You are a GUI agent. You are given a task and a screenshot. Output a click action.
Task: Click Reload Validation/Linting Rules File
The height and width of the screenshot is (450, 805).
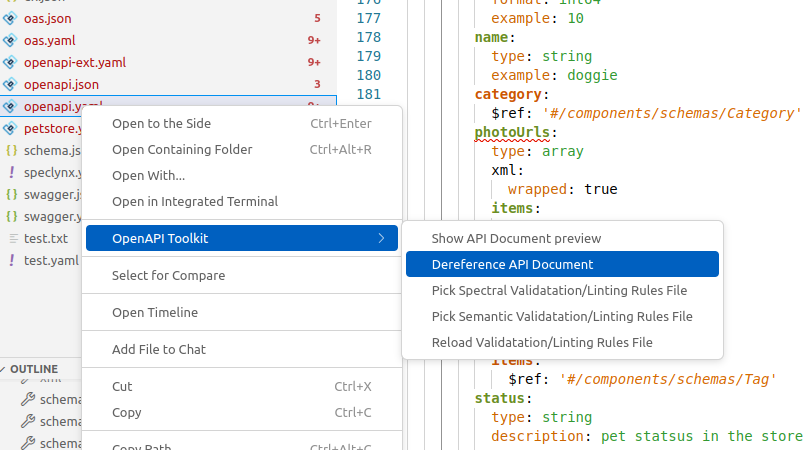coord(542,342)
